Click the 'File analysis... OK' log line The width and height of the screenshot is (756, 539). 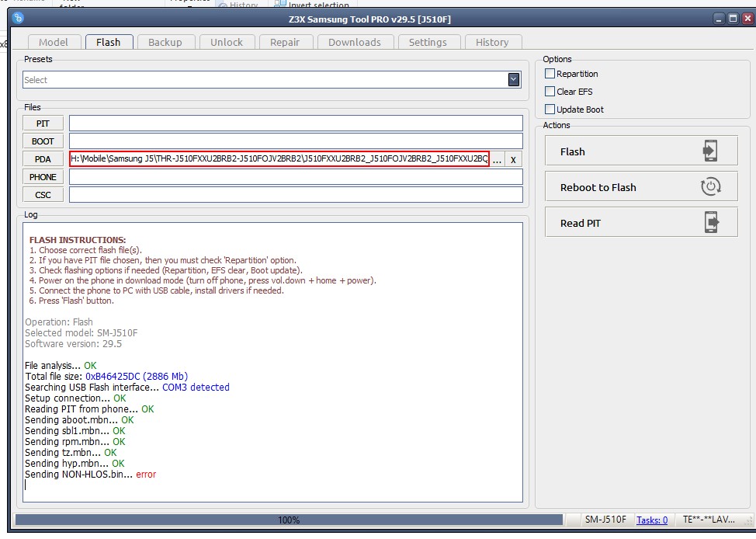point(61,365)
